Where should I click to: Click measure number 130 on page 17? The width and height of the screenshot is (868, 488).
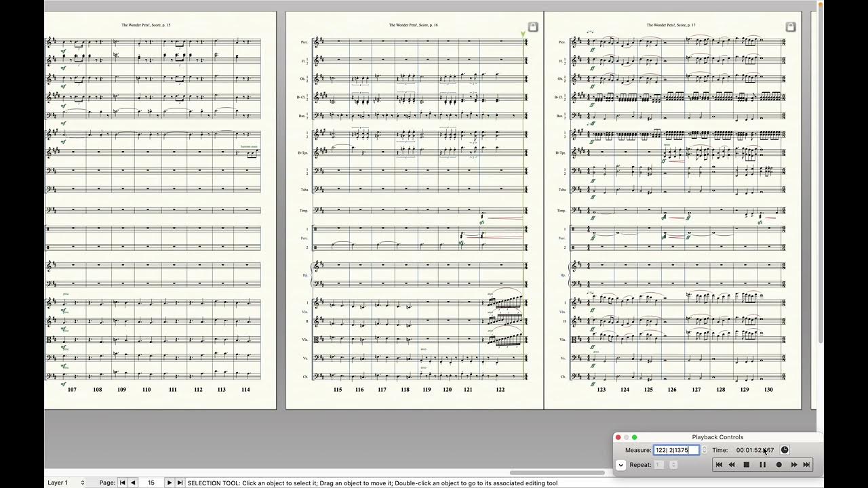coord(768,390)
